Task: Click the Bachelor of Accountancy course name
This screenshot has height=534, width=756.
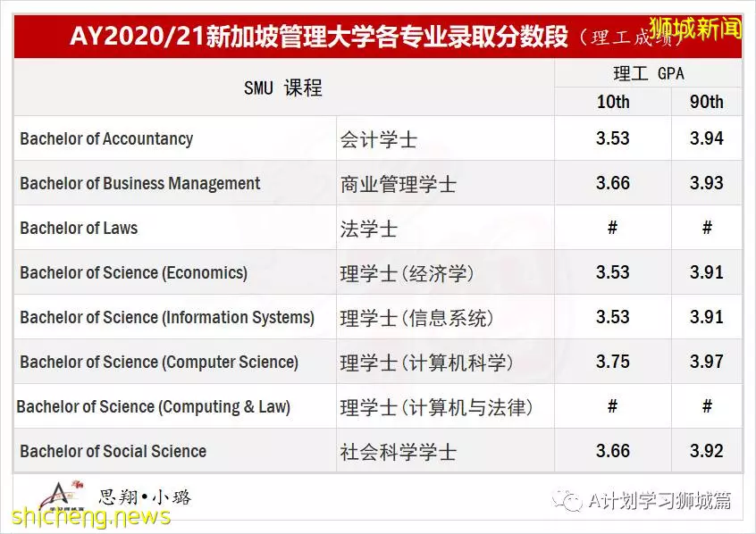Action: click(x=106, y=138)
